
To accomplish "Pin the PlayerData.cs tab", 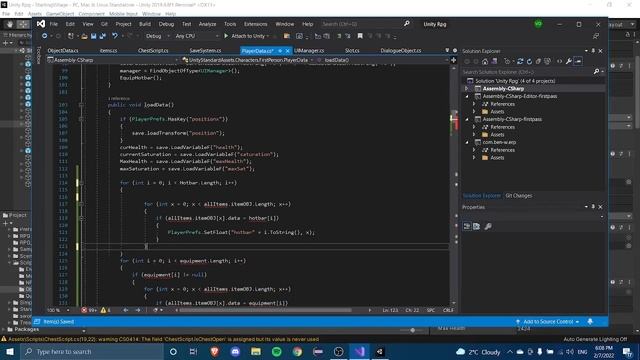I will click(280, 51).
